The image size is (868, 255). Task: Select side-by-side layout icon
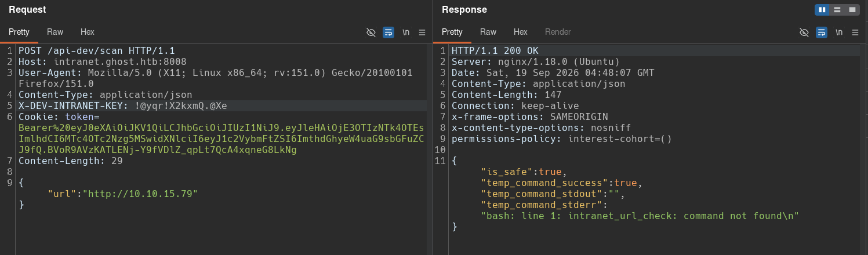point(822,10)
